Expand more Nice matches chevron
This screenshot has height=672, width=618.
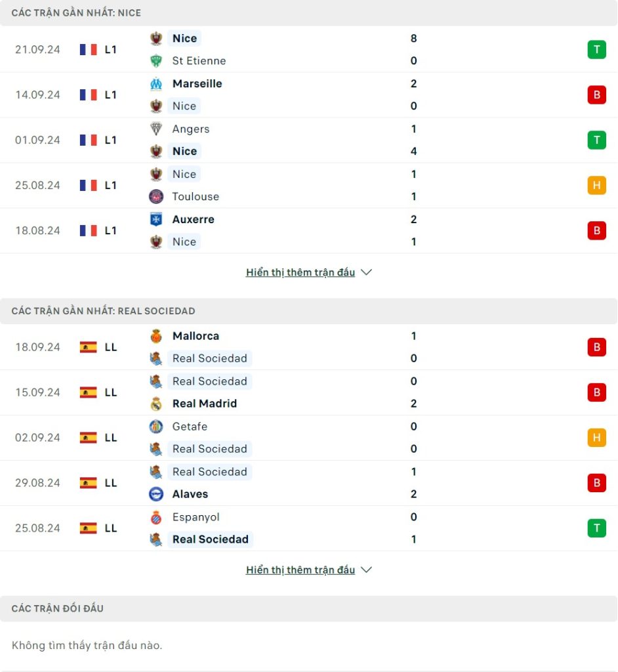[x=367, y=272]
